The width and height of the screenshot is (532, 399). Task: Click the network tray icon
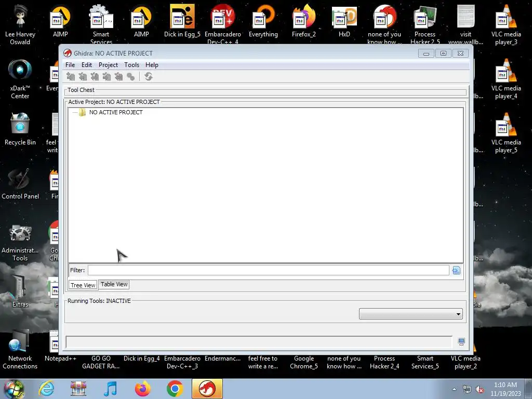point(467,390)
